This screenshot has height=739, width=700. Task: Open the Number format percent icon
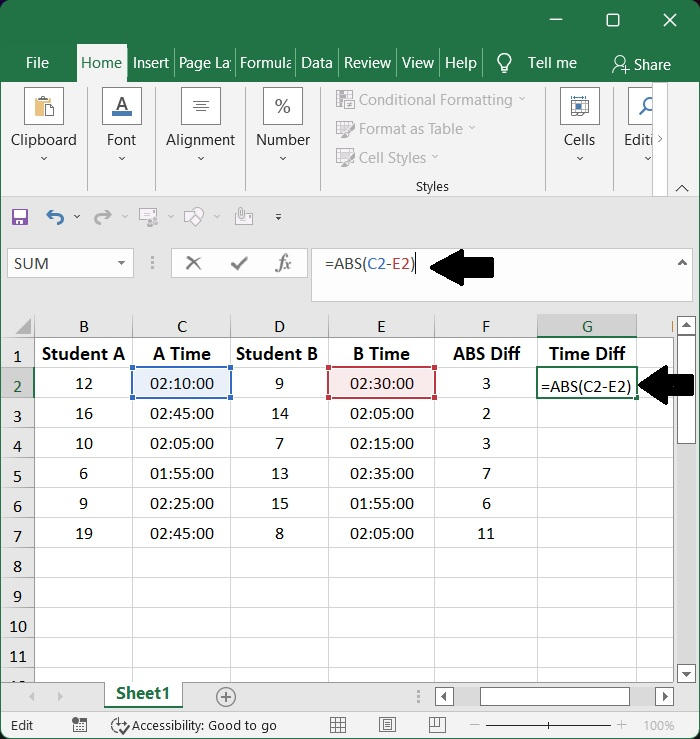coord(283,106)
